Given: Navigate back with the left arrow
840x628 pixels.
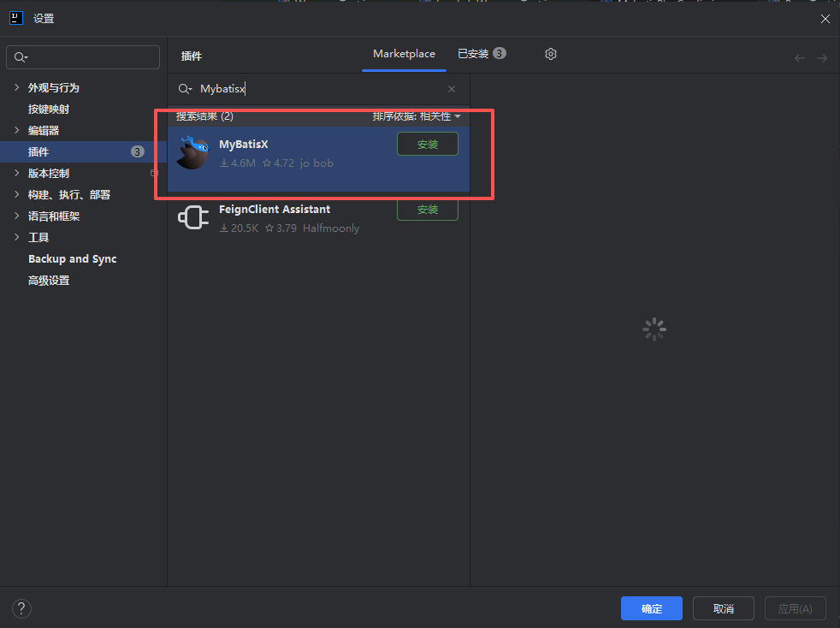Looking at the screenshot, I should (799, 58).
